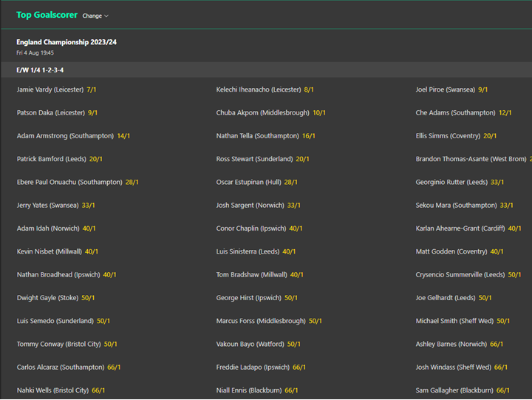Pick Tom Bradshaw (Millwall) at 40/1

click(259, 274)
